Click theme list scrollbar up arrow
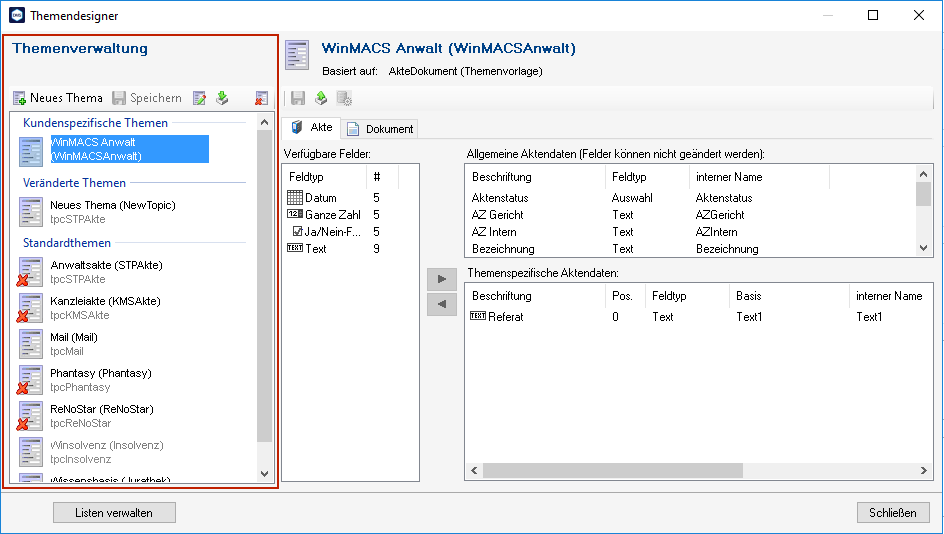 264,122
